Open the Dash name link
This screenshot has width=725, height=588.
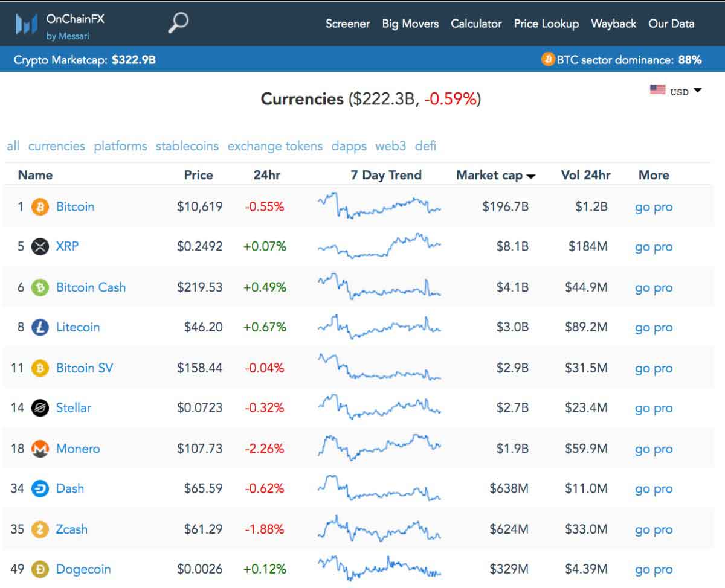click(70, 488)
